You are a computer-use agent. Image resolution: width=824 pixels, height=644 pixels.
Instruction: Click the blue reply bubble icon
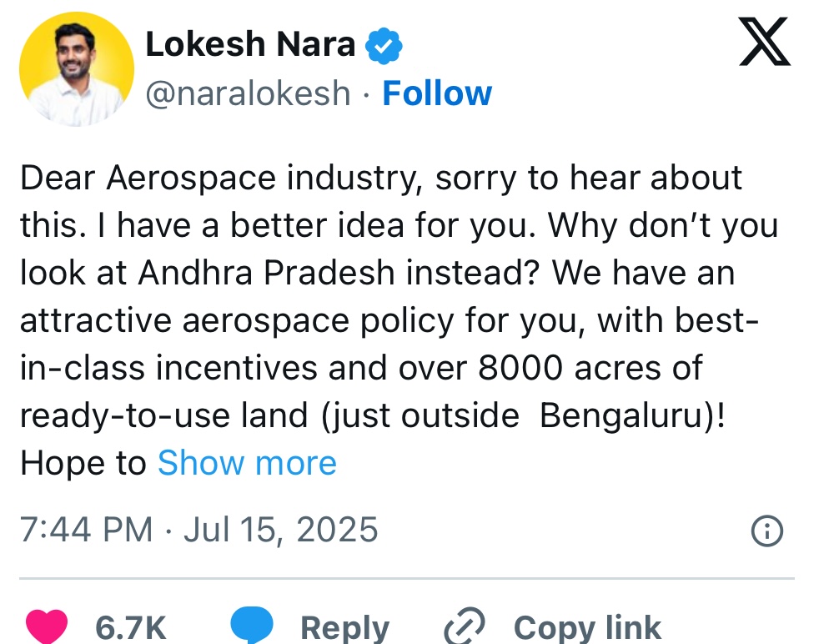pyautogui.click(x=252, y=626)
